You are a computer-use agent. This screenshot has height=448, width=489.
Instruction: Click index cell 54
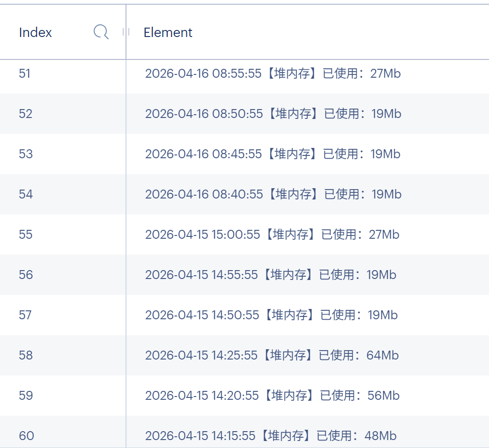point(26,194)
